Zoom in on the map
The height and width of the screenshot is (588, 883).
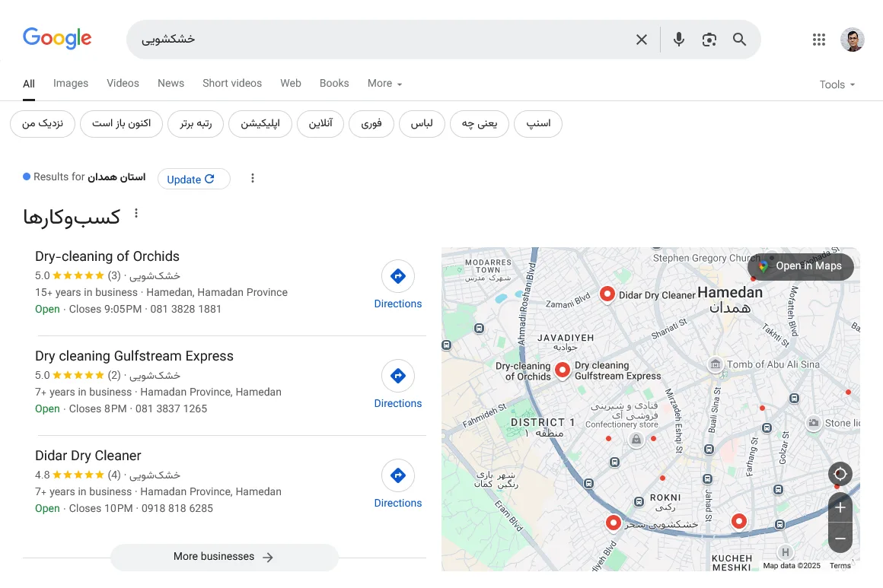(x=840, y=507)
